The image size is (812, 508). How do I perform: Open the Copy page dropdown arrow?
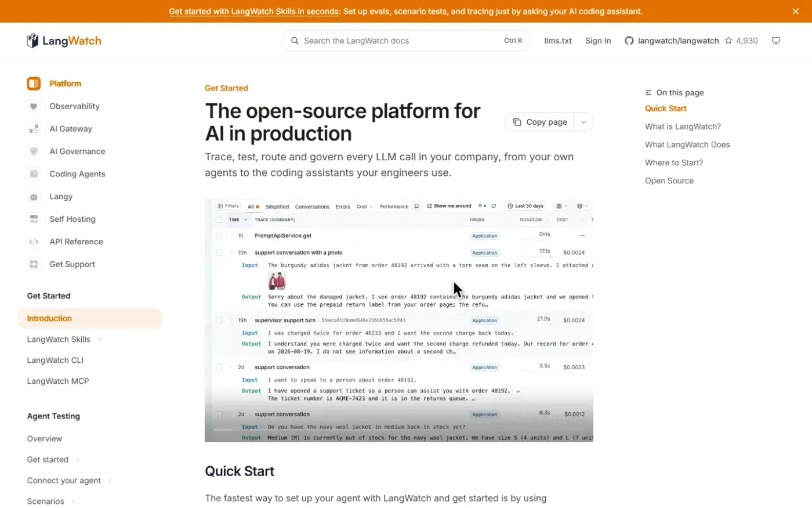point(583,122)
